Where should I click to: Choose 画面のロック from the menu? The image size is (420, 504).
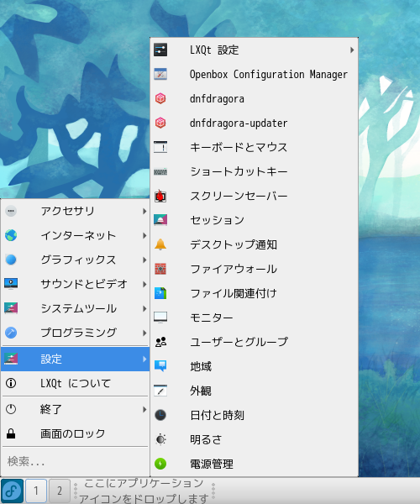76,433
